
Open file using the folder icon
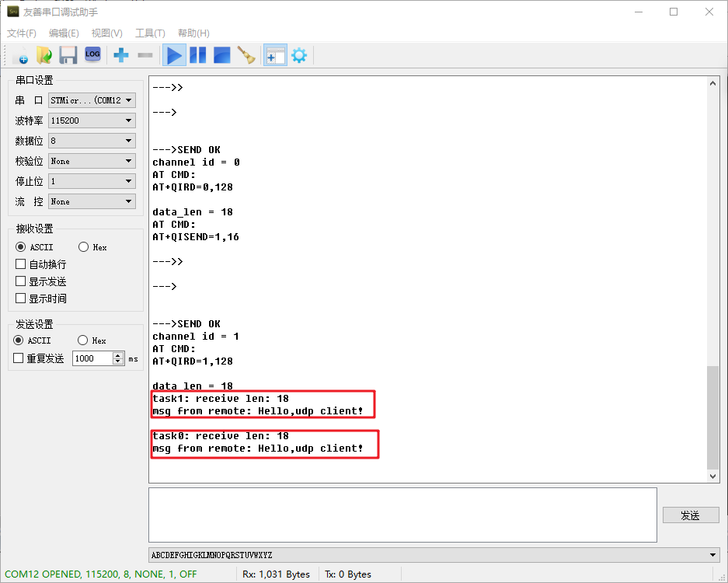pyautogui.click(x=44, y=55)
